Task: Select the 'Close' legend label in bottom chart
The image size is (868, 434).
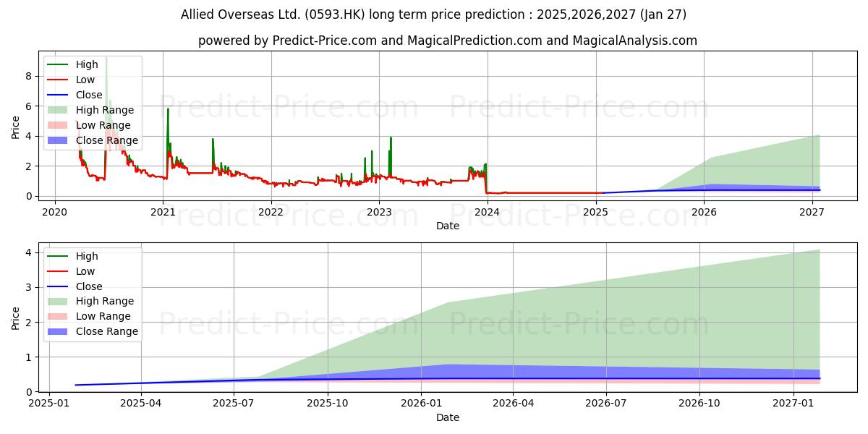Action: click(x=89, y=286)
